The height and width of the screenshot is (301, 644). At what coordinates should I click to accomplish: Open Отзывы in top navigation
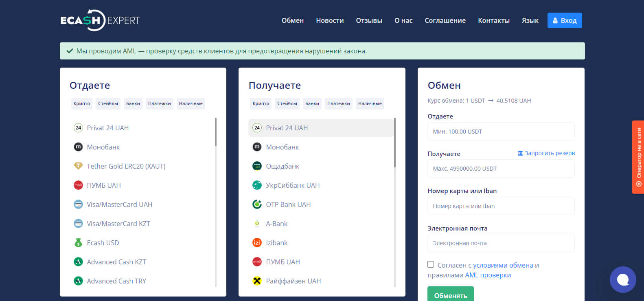point(369,20)
